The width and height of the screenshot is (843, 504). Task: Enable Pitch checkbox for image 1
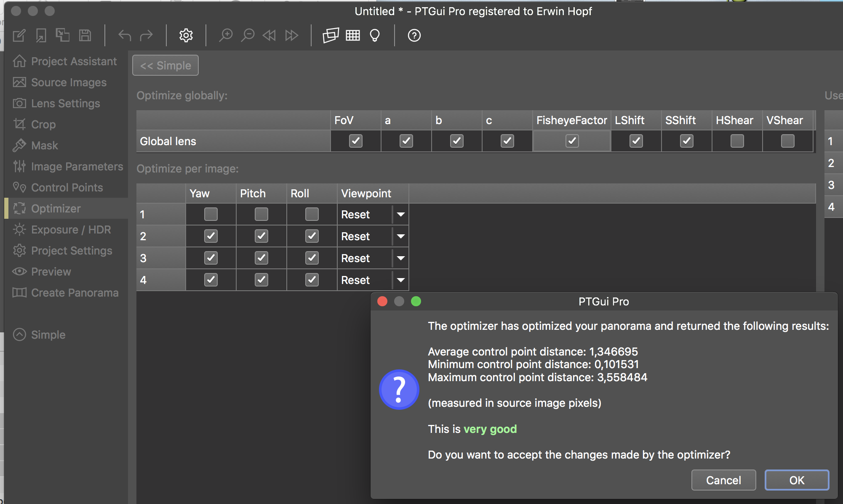point(261,214)
